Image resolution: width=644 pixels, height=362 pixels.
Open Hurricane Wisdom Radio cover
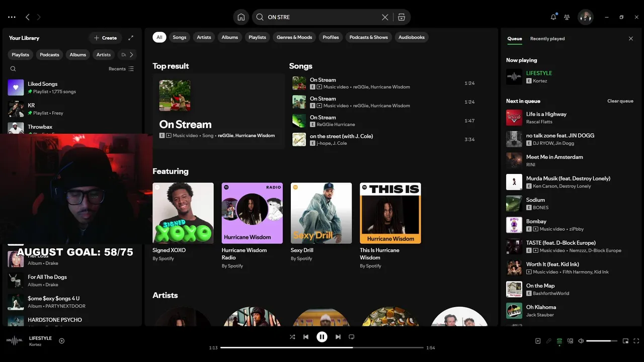pos(252,213)
